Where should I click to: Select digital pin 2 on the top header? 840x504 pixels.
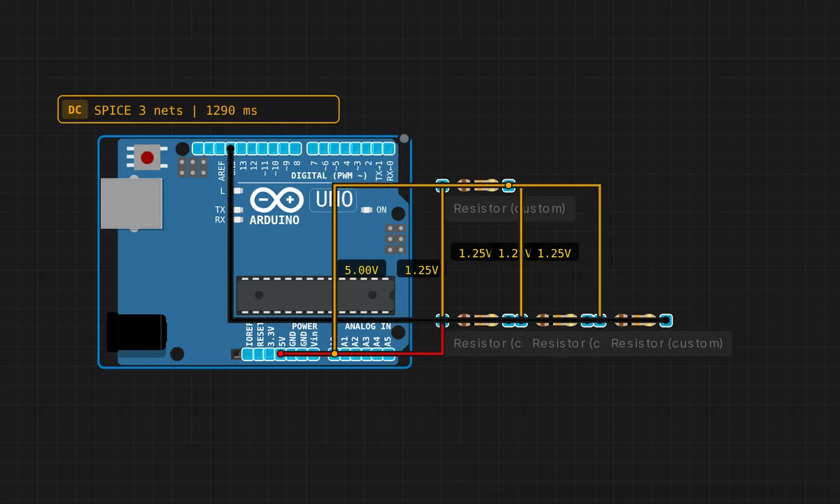pyautogui.click(x=366, y=148)
